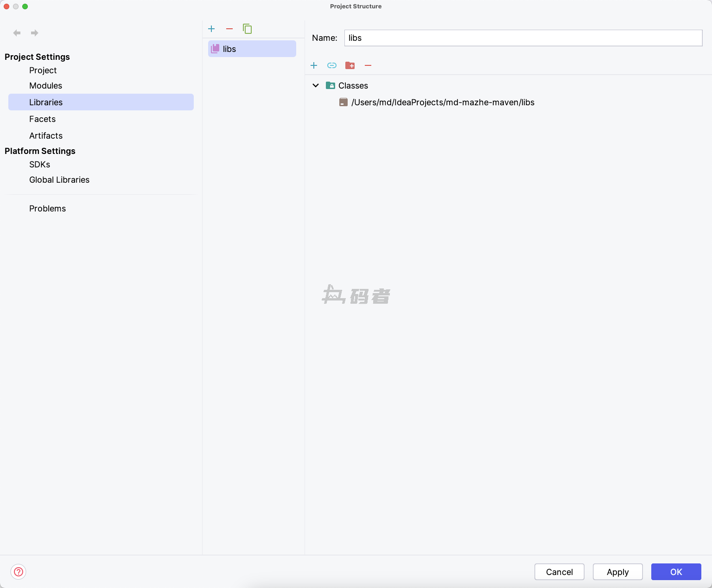Open the Modules settings section
This screenshot has height=588, width=712.
click(x=45, y=86)
